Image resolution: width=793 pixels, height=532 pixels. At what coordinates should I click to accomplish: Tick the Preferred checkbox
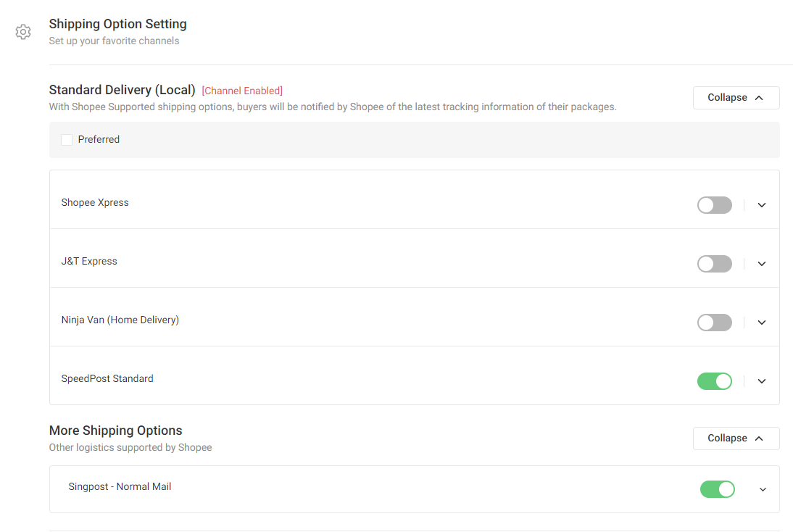[x=67, y=140]
